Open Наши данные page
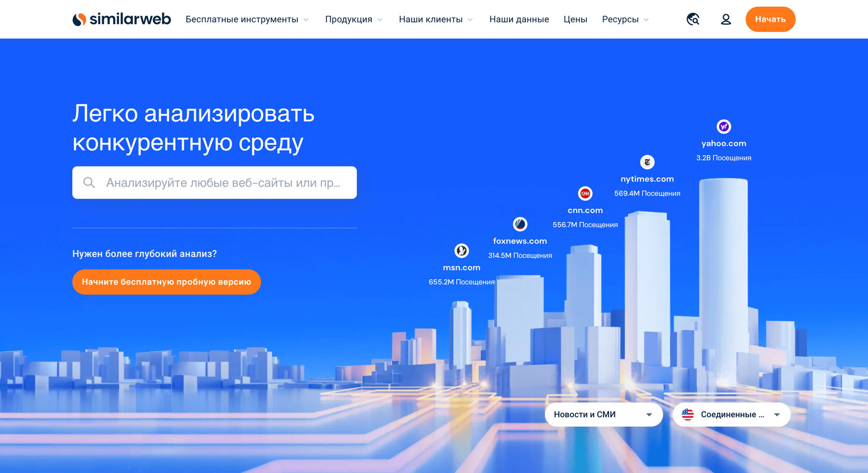The height and width of the screenshot is (473, 868). coord(519,19)
